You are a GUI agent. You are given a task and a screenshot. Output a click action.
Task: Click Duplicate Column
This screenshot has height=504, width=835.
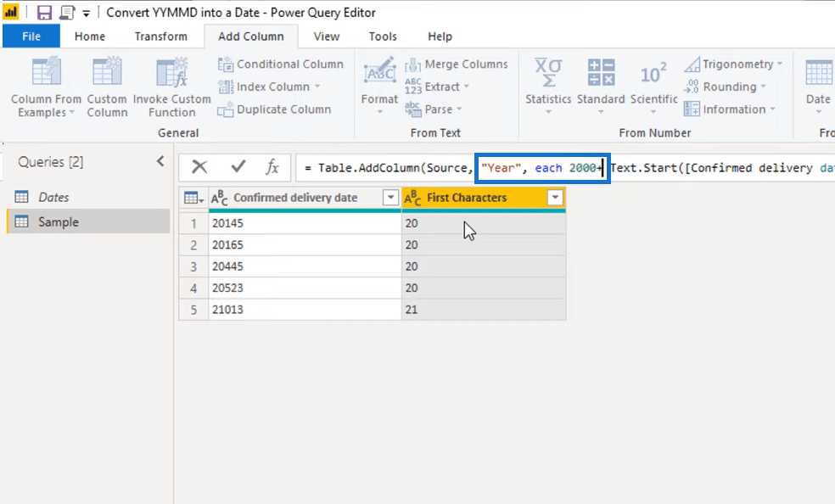tap(274, 109)
